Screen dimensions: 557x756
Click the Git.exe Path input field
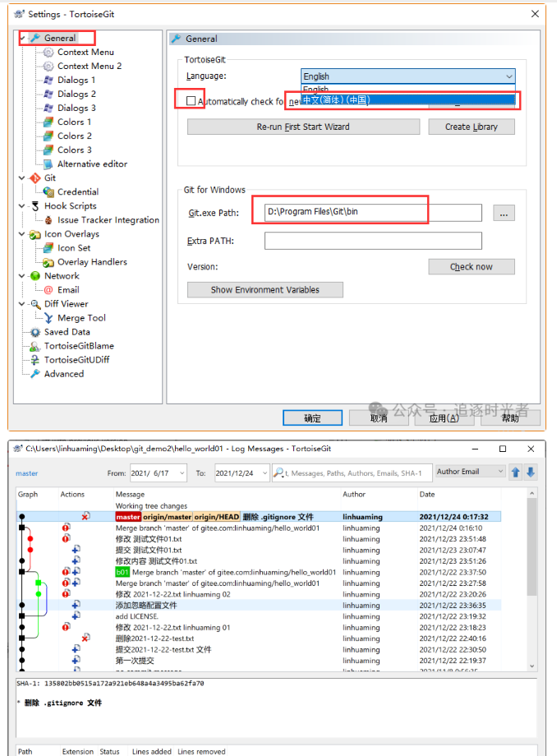tap(373, 213)
